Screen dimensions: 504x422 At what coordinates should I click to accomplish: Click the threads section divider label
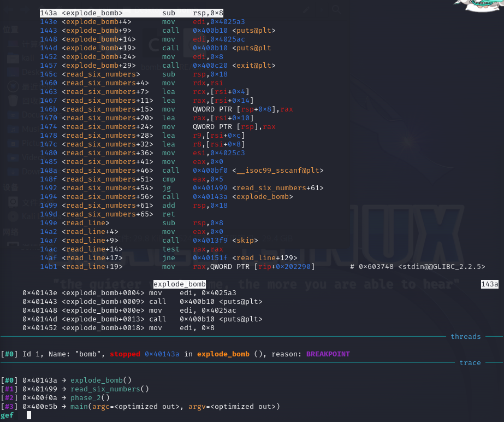pos(465,337)
